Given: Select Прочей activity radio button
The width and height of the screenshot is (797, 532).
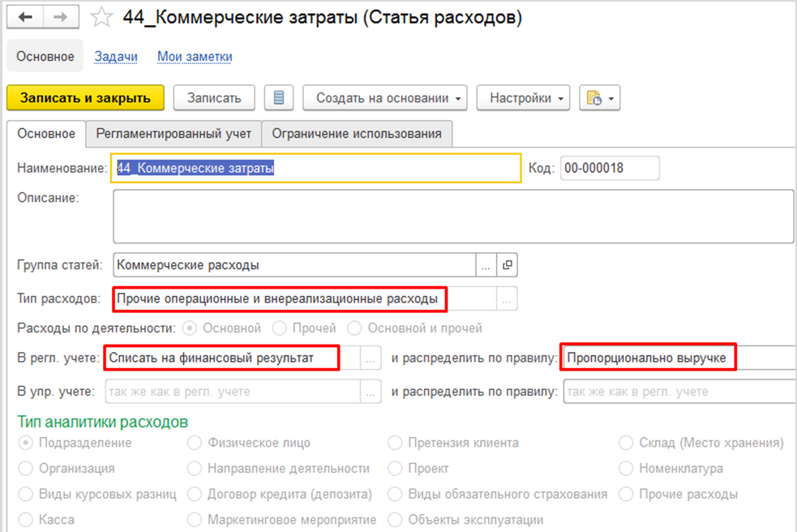Looking at the screenshot, I should tap(280, 328).
